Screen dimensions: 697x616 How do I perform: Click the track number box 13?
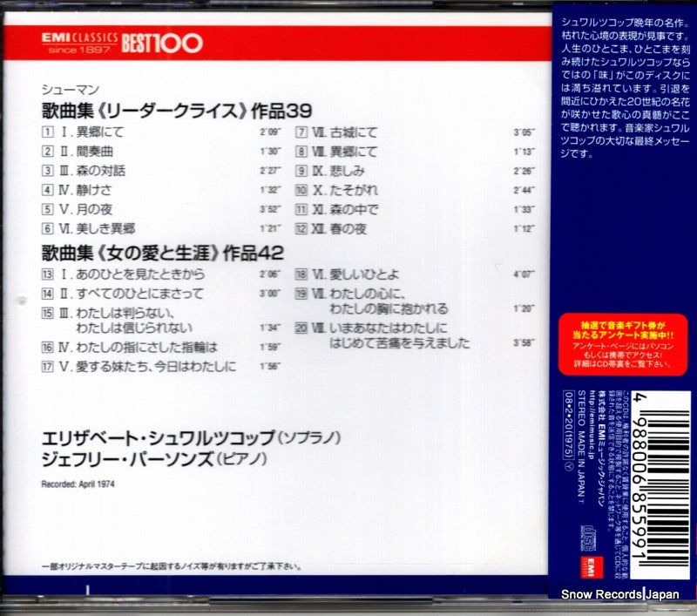click(48, 274)
